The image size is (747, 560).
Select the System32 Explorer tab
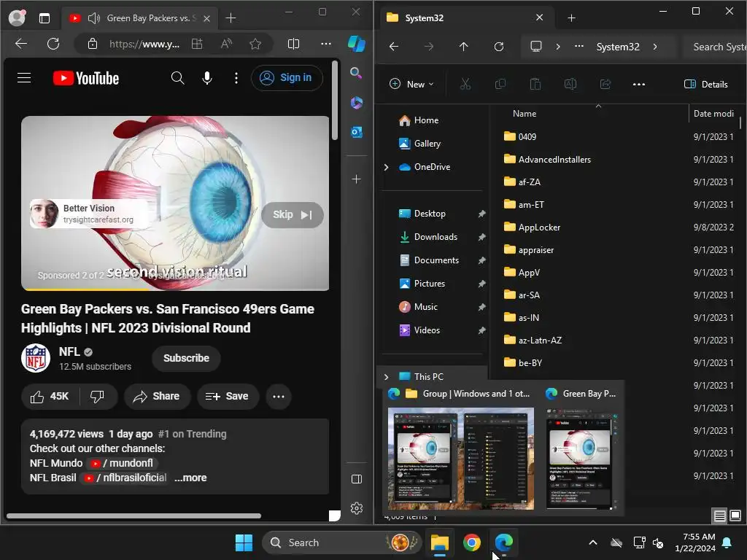(x=467, y=17)
